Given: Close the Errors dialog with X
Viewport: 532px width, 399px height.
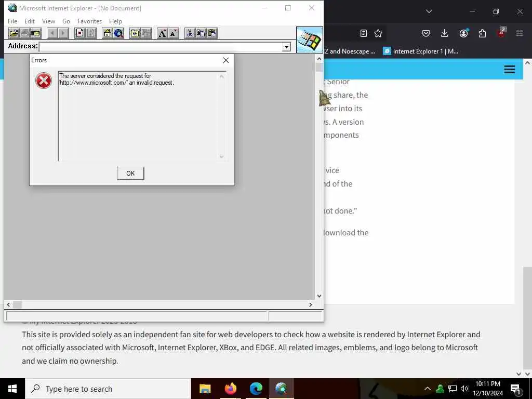Looking at the screenshot, I should point(226,60).
